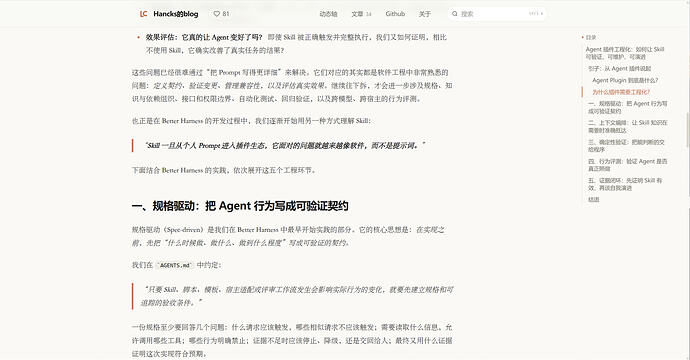
Task: Select the highlighted 为什么插件需要工程化? TOC entry
Action: point(621,92)
